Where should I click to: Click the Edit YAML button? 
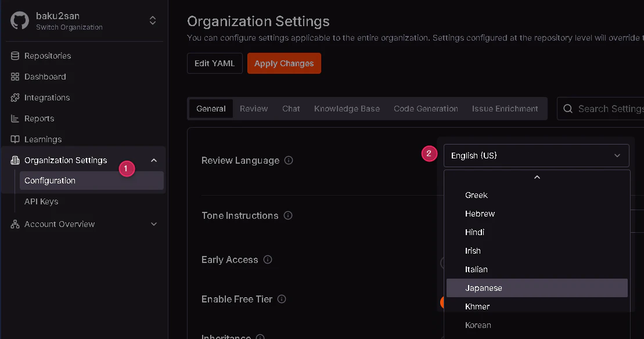215,63
